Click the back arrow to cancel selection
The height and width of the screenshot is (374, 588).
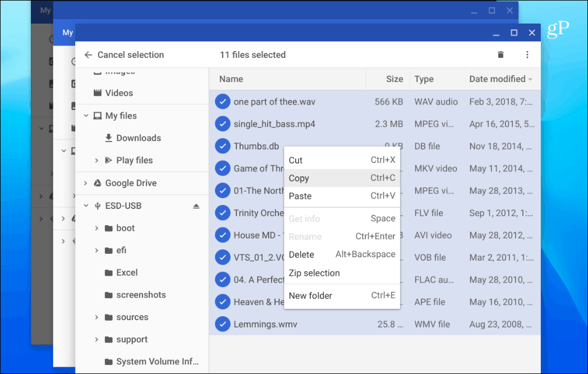(x=88, y=55)
